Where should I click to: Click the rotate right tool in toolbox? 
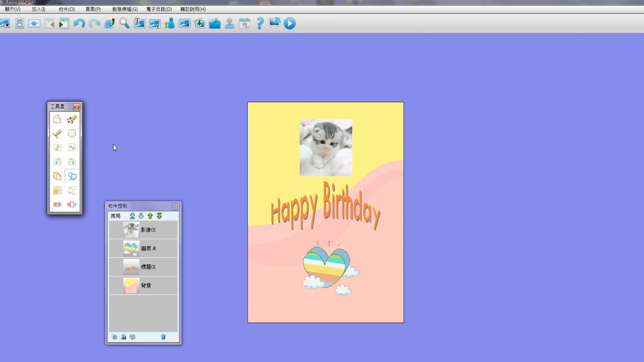pyautogui.click(x=72, y=162)
